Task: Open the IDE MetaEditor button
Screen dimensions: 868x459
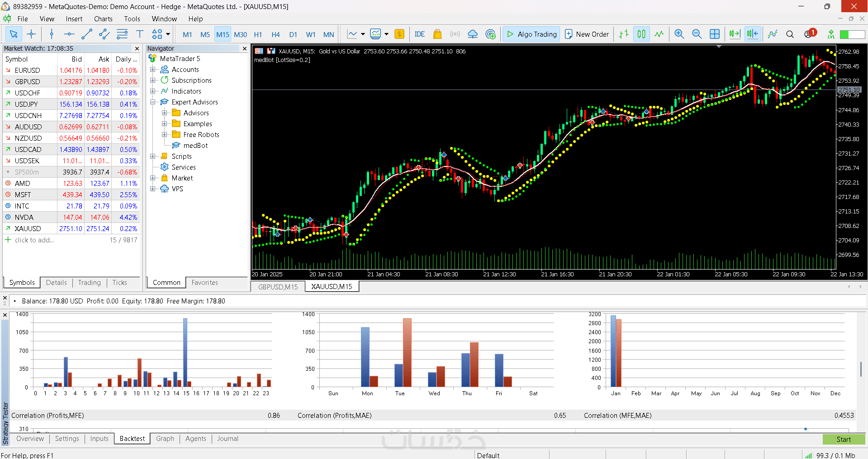Action: tap(419, 34)
